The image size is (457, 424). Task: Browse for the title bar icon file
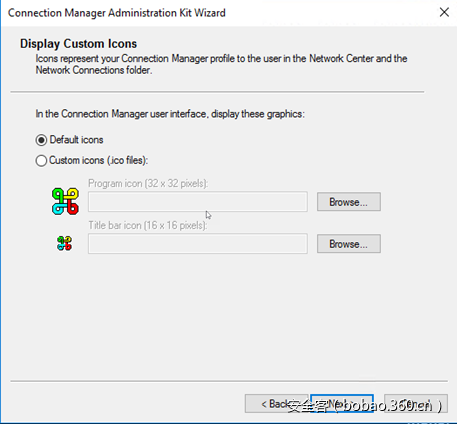click(349, 244)
